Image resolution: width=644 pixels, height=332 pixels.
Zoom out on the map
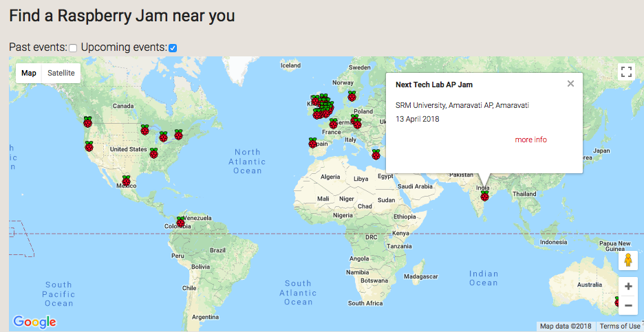627,305
